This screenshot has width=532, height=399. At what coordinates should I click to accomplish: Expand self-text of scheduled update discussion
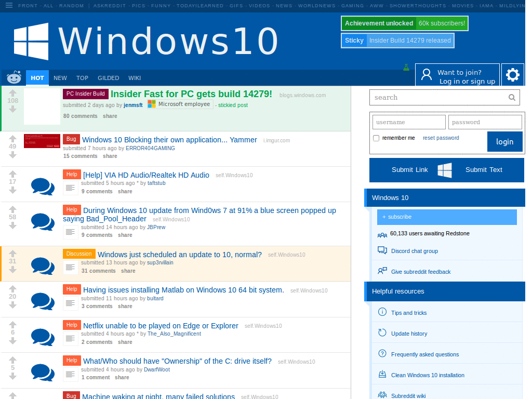coord(70,268)
